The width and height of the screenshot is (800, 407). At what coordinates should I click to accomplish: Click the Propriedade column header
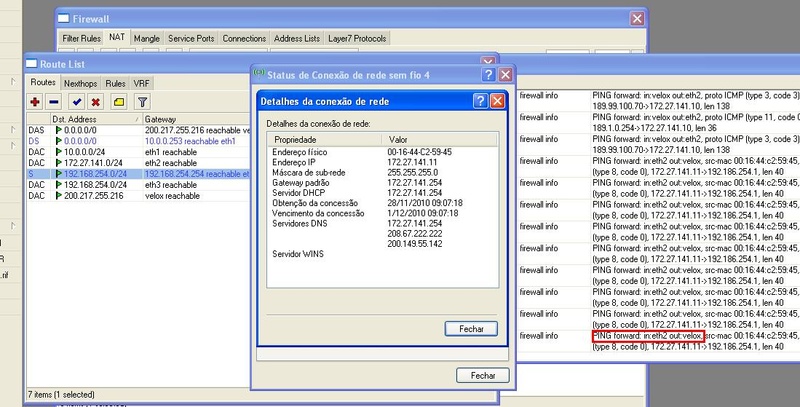pyautogui.click(x=324, y=139)
